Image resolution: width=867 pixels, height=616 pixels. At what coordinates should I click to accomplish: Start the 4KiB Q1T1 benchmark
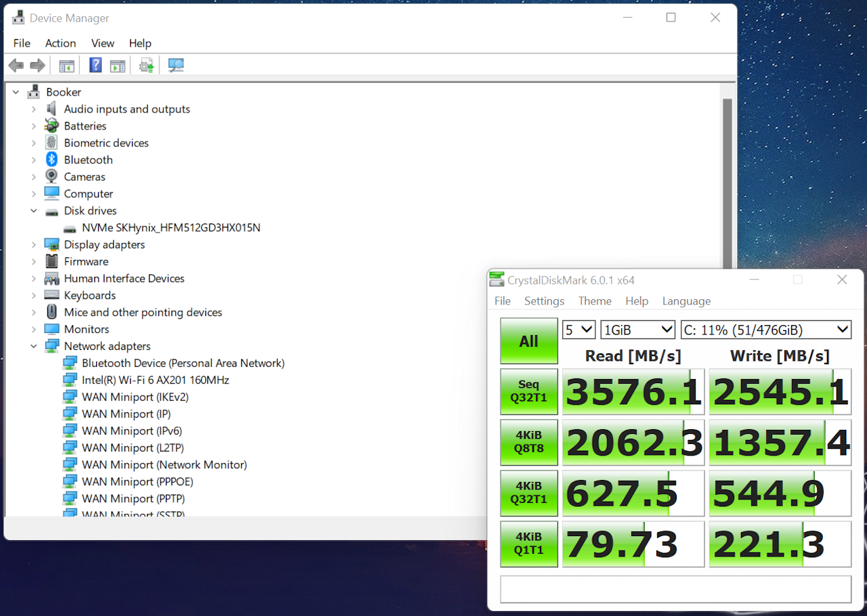click(529, 544)
